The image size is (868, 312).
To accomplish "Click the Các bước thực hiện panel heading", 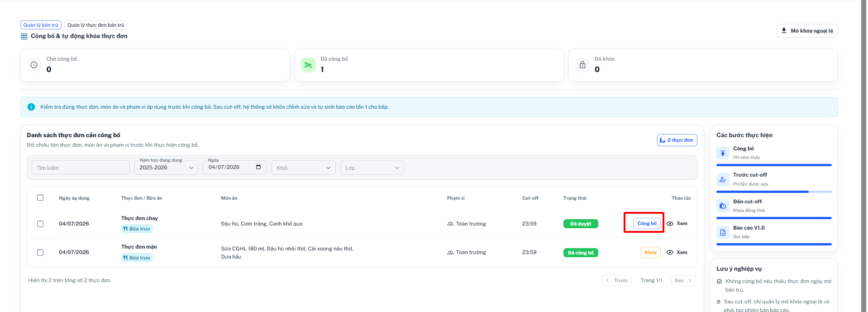I will [744, 135].
